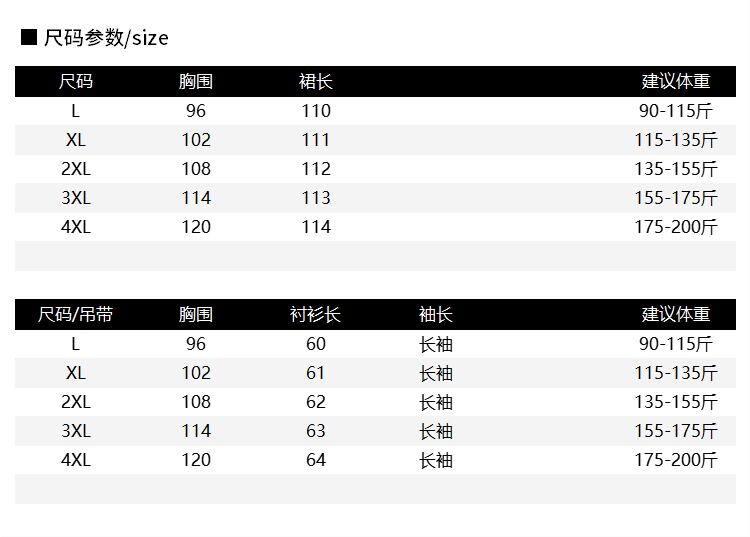Click 胸围 header in the 裙长 table
This screenshot has width=750, height=537.
pyautogui.click(x=196, y=82)
